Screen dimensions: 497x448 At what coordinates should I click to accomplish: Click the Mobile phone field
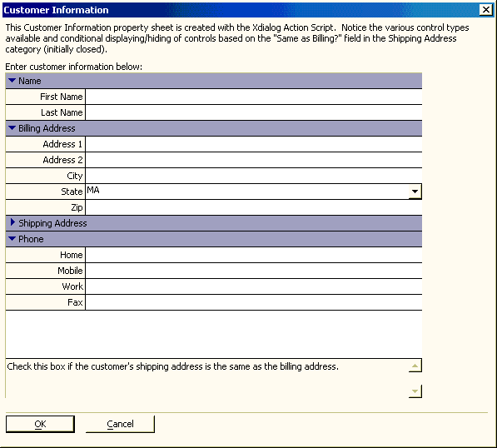tap(254, 271)
